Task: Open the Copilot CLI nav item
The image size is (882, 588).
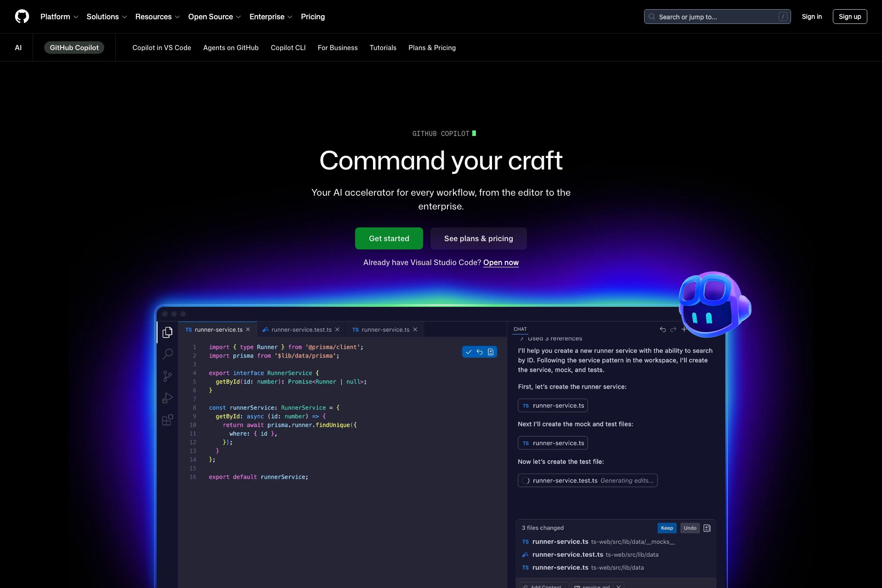Action: pos(288,48)
